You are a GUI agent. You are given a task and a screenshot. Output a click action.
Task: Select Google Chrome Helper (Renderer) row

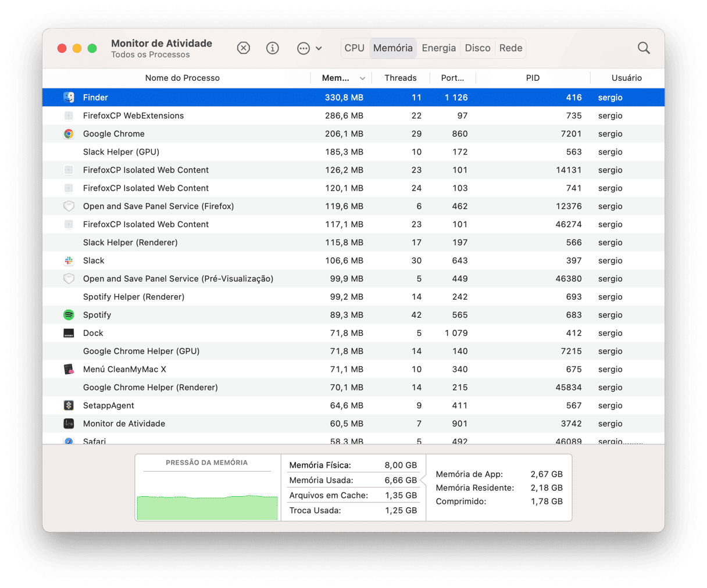[353, 388]
